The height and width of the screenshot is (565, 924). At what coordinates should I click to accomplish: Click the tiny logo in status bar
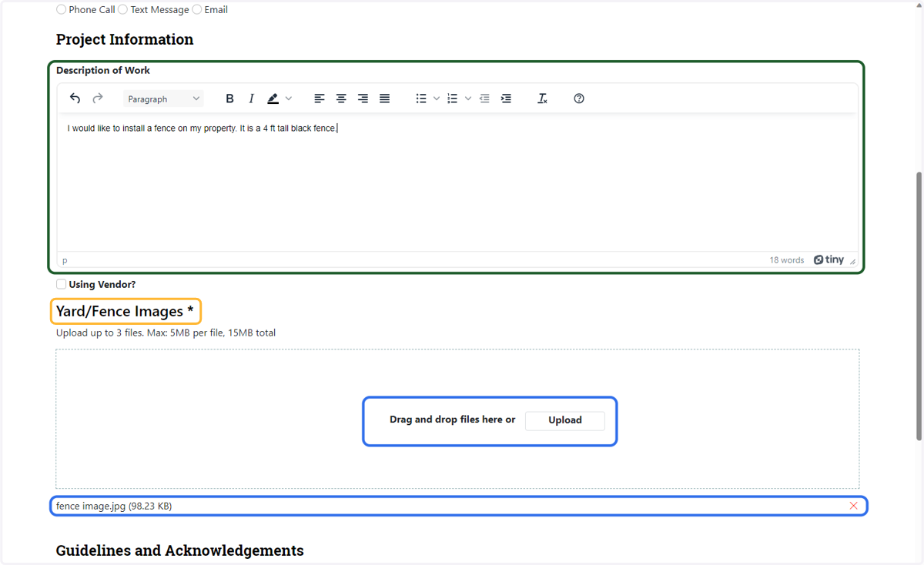(x=829, y=260)
